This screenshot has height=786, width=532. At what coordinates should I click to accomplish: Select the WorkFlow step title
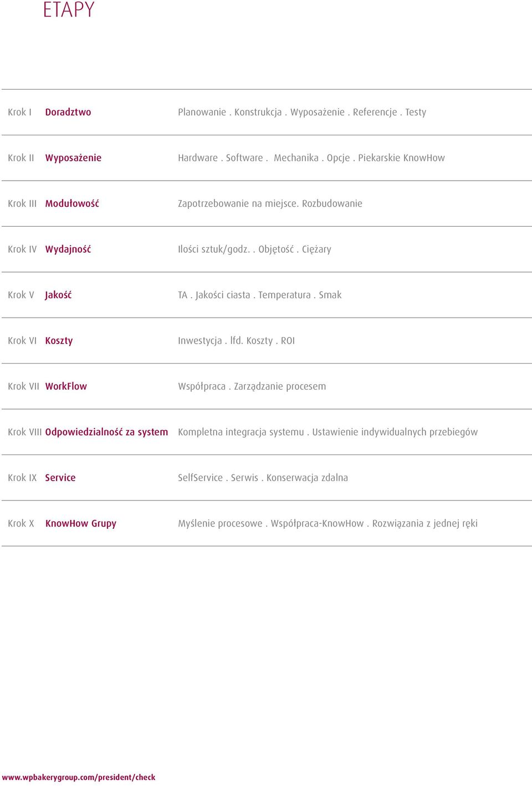(x=66, y=386)
